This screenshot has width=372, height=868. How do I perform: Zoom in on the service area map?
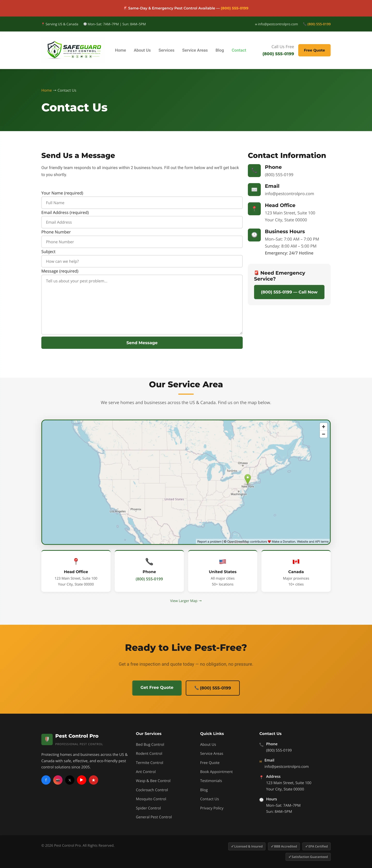323,427
